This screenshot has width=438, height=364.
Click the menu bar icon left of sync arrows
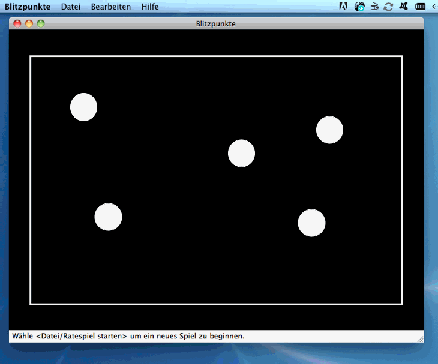(375, 6)
